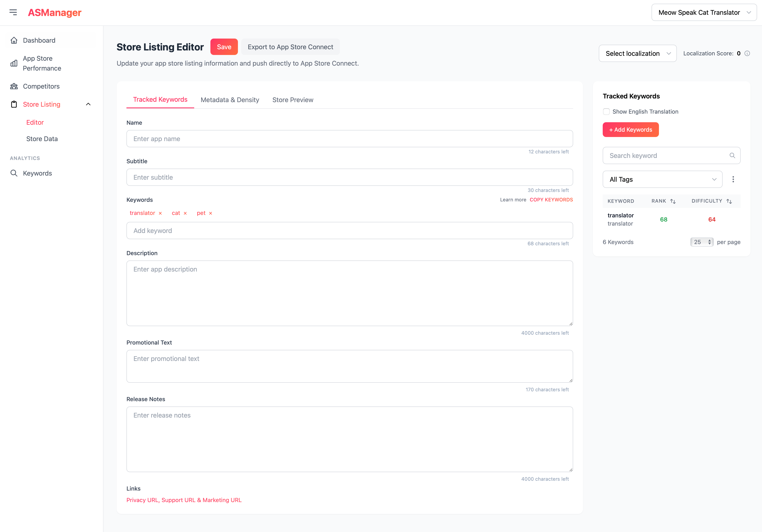
Task: Click the Localization Score info icon
Action: (747, 53)
